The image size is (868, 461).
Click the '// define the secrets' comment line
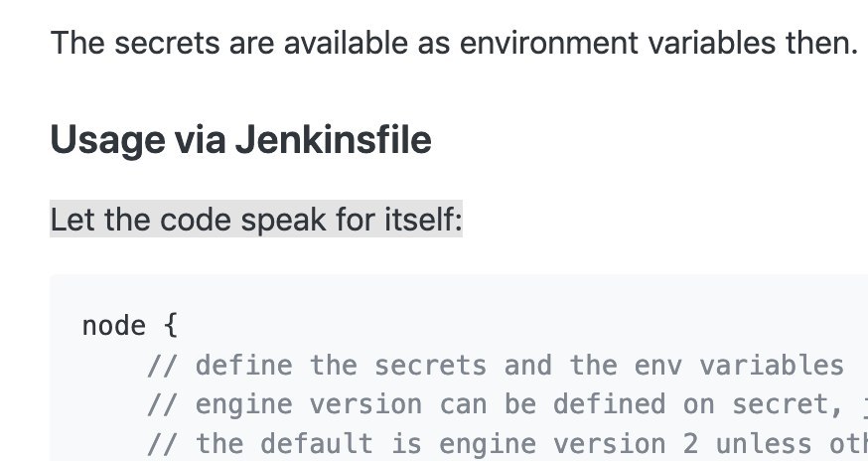pos(496,366)
